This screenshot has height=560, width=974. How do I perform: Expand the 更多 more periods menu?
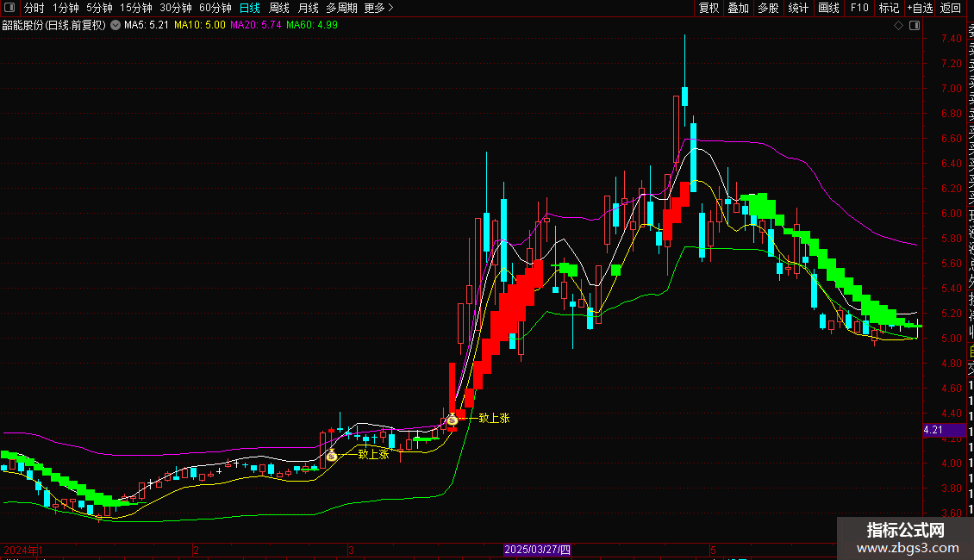click(x=379, y=8)
